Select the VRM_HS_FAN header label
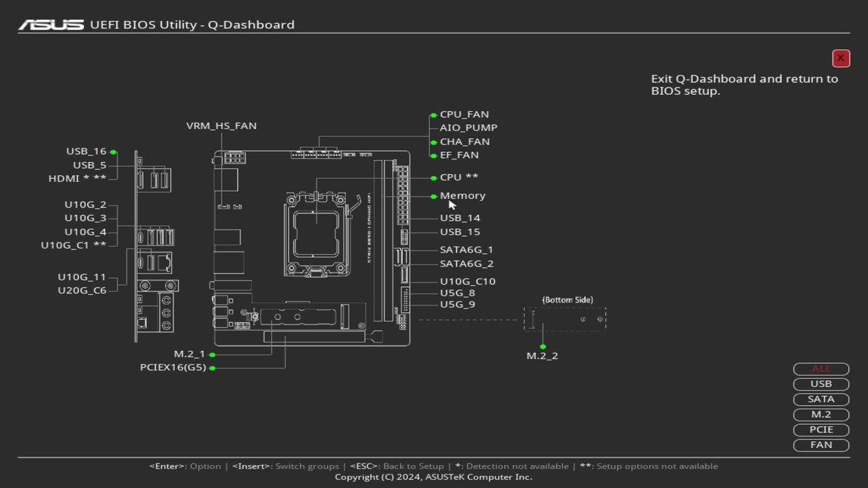 [221, 126]
